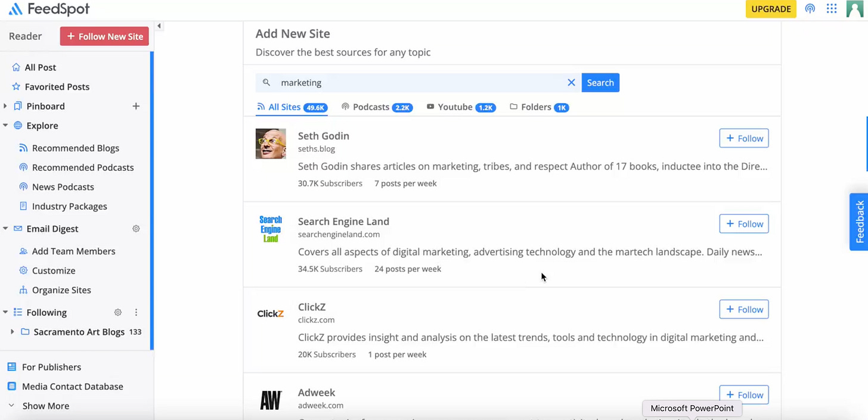The image size is (868, 420).
Task: Expand Sacramento Art Blogs folder
Action: click(12, 332)
